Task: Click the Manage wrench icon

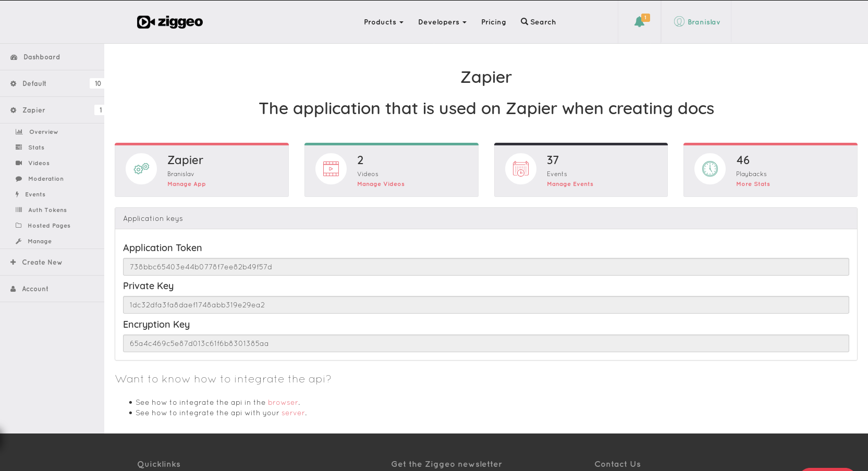Action: coord(19,241)
